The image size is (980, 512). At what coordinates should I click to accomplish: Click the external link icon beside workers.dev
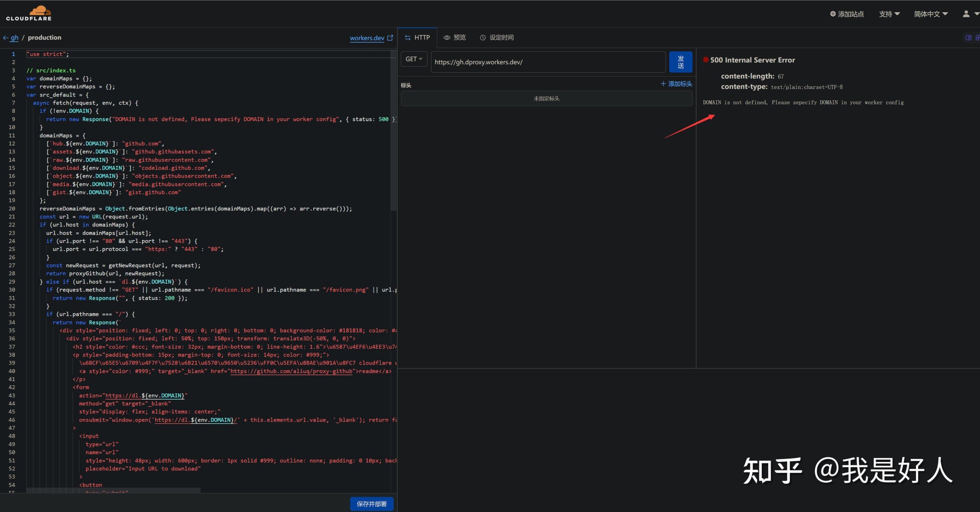(x=390, y=38)
